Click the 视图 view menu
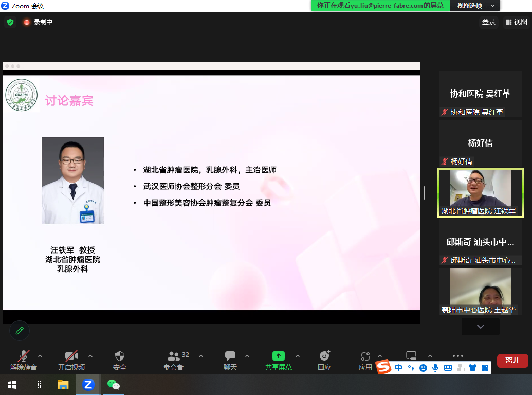Viewport: 532px width, 395px height. click(x=517, y=22)
